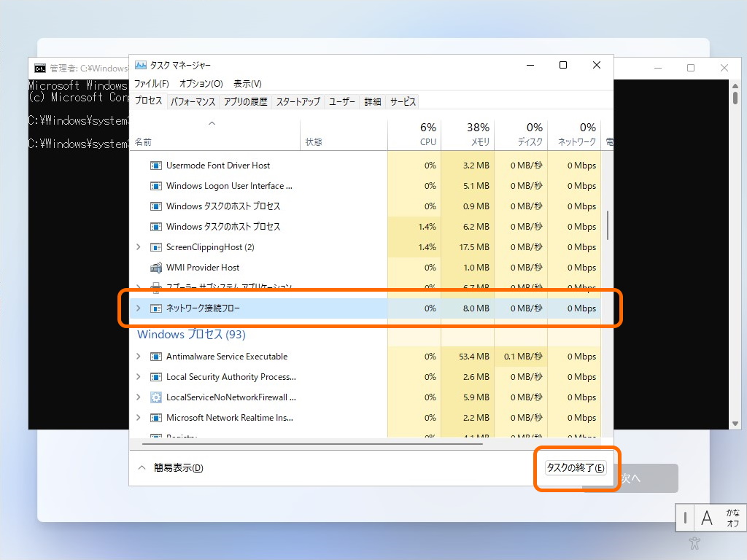Open the オプション(O) menu

pos(201,84)
